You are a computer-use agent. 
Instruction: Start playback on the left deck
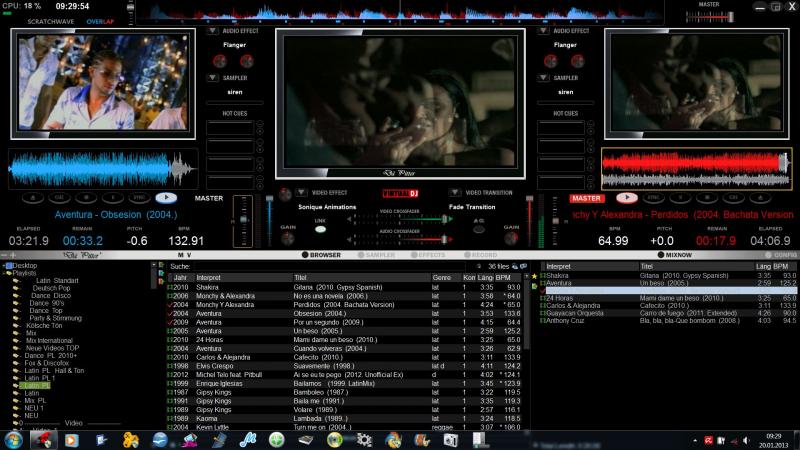166,198
